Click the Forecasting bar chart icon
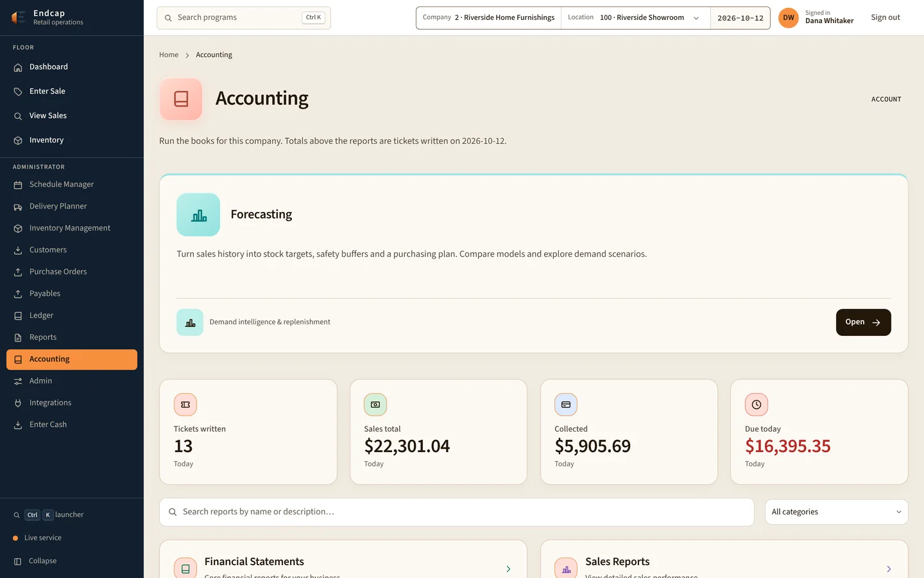Image resolution: width=924 pixels, height=578 pixels. 198,215
